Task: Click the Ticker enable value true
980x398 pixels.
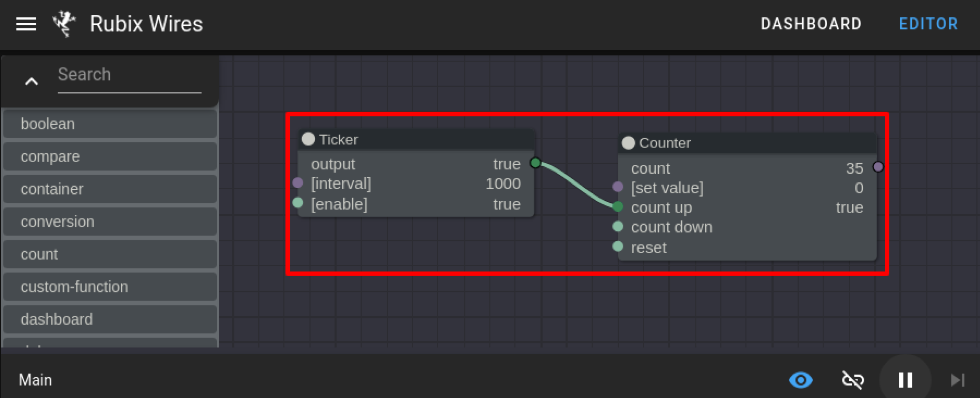Action: 507,204
